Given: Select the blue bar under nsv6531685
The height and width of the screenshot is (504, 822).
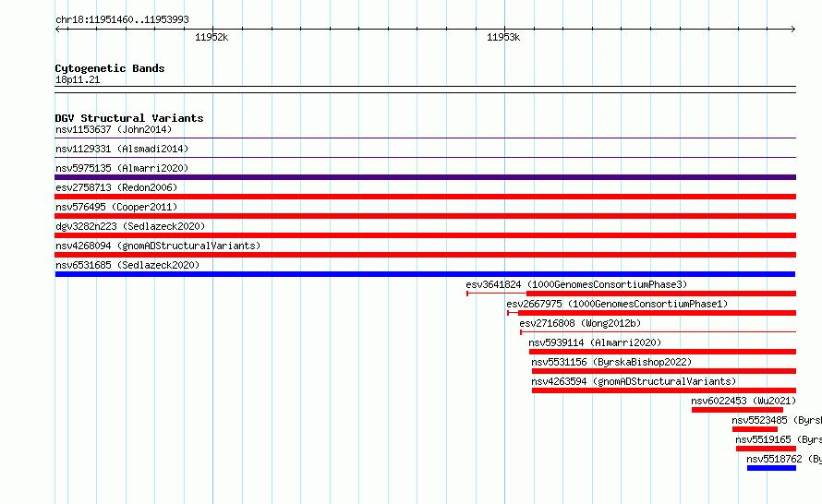Looking at the screenshot, I should coord(425,274).
